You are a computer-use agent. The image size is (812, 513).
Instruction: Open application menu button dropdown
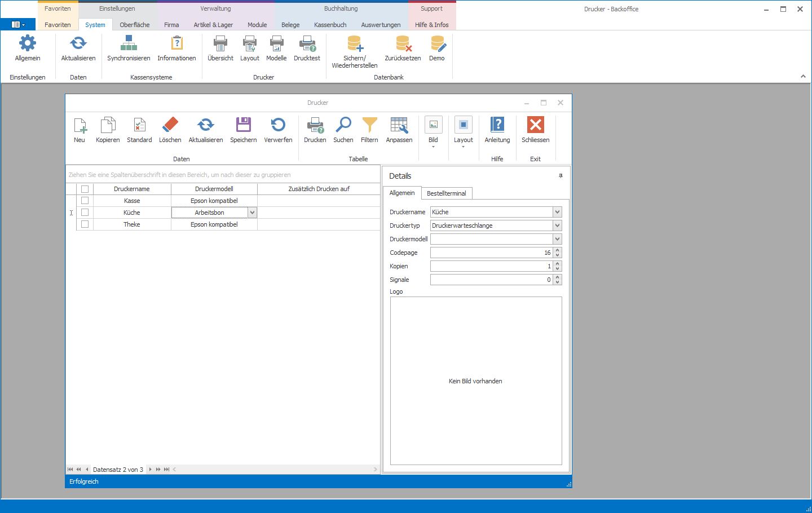18,25
